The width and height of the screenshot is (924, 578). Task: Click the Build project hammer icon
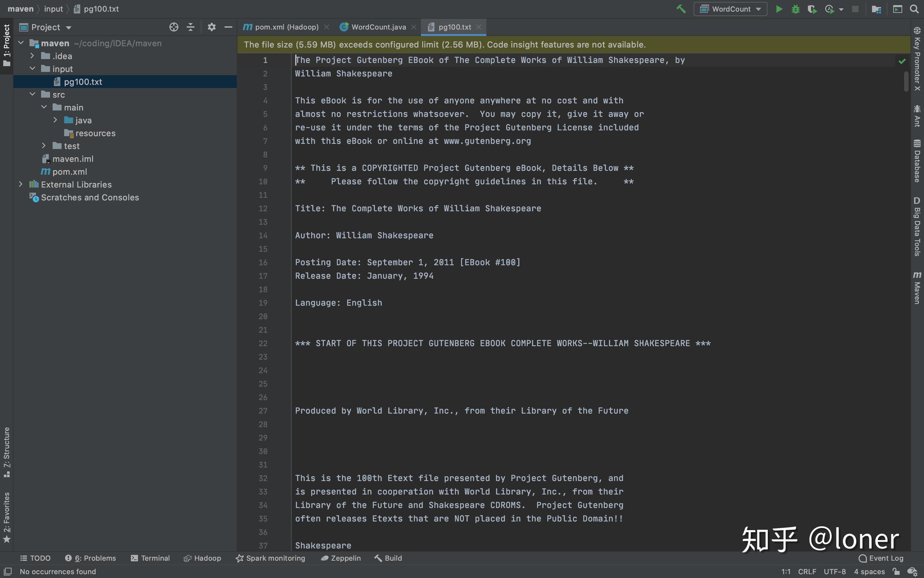[x=681, y=9]
